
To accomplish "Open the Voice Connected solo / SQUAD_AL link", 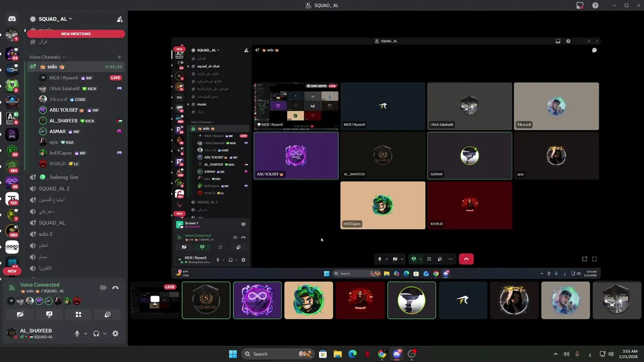I will pos(42,291).
